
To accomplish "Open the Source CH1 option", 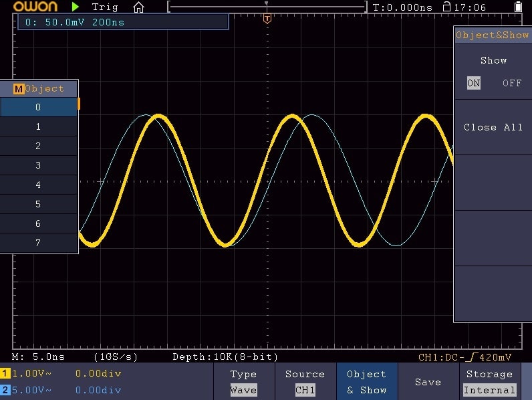I will click(305, 382).
